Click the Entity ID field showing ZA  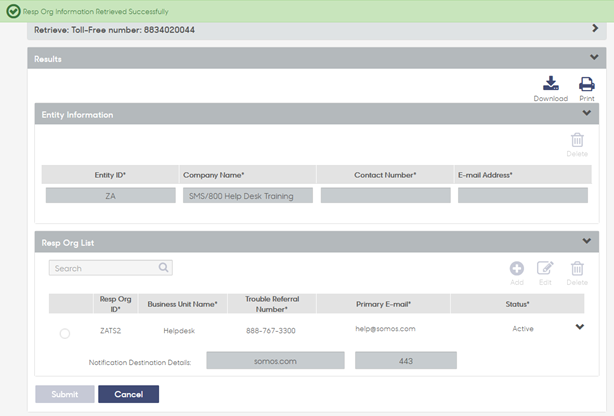[x=110, y=195]
